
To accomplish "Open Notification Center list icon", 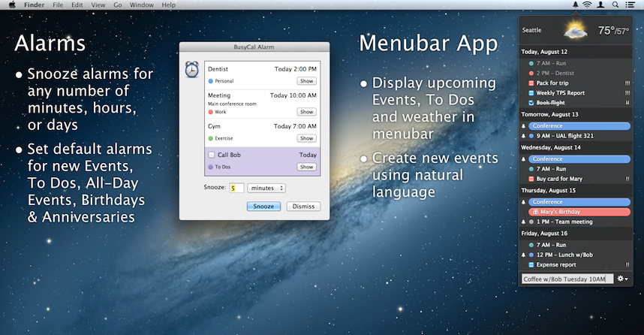I will pyautogui.click(x=630, y=5).
